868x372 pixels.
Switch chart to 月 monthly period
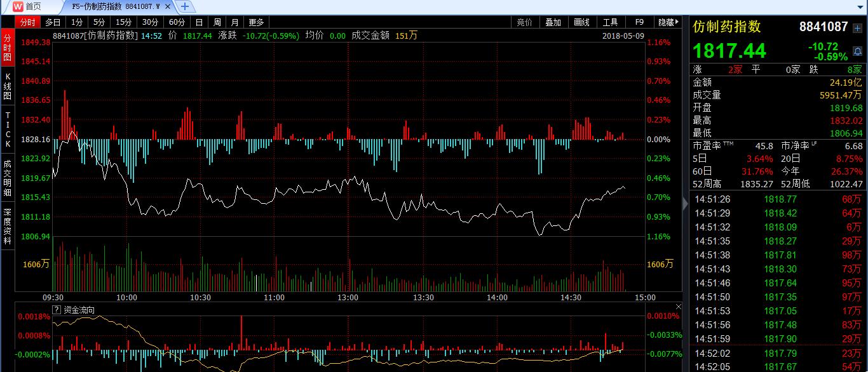(x=235, y=22)
